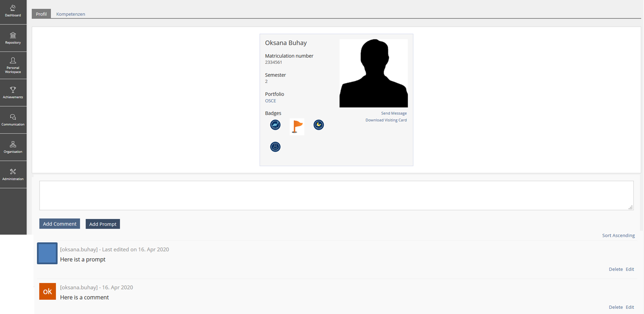This screenshot has width=644, height=314.
Task: Edit the "Here is a comment" entry
Action: (x=630, y=307)
